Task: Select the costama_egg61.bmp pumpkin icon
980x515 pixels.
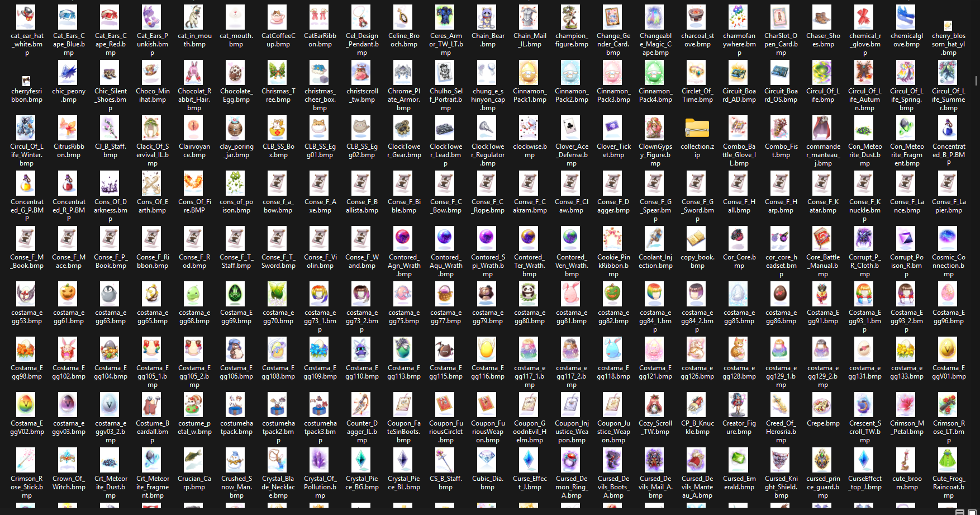Action: [x=68, y=295]
